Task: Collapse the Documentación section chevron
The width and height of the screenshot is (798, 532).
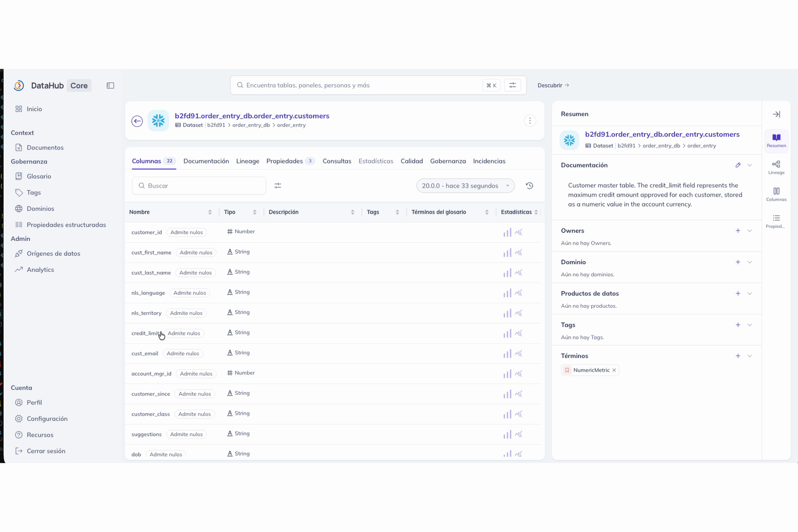Action: [x=750, y=165]
